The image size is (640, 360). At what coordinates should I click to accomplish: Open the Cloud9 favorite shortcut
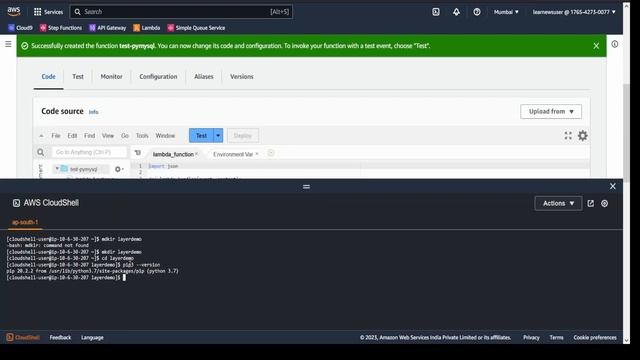20,28
